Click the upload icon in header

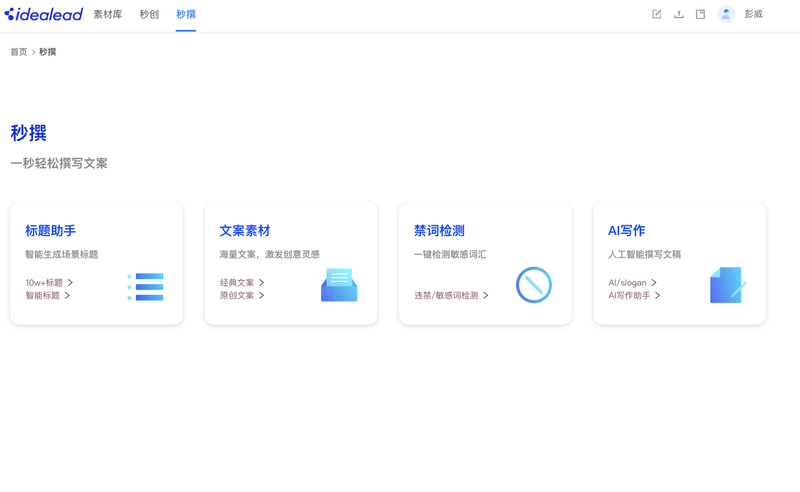click(x=679, y=14)
